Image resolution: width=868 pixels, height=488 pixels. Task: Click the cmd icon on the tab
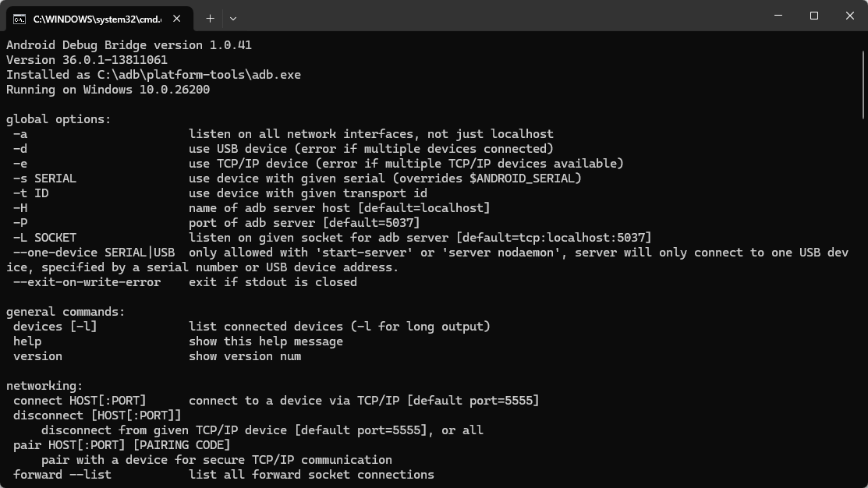(x=19, y=18)
